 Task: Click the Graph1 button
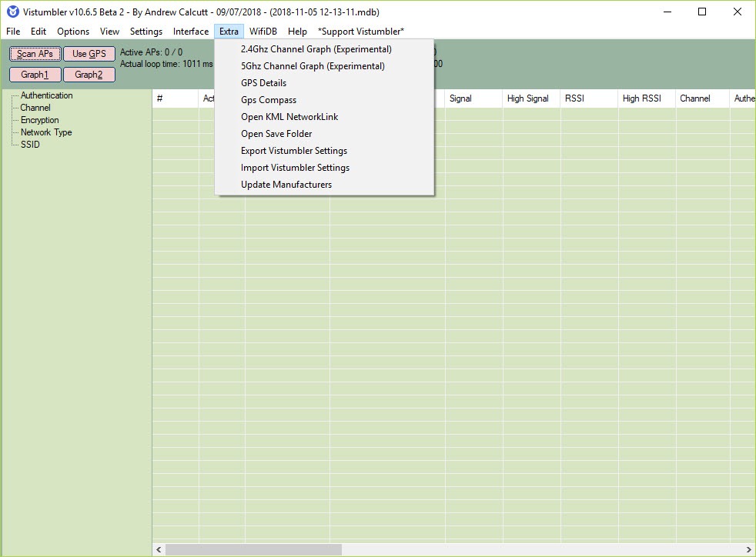pyautogui.click(x=35, y=75)
